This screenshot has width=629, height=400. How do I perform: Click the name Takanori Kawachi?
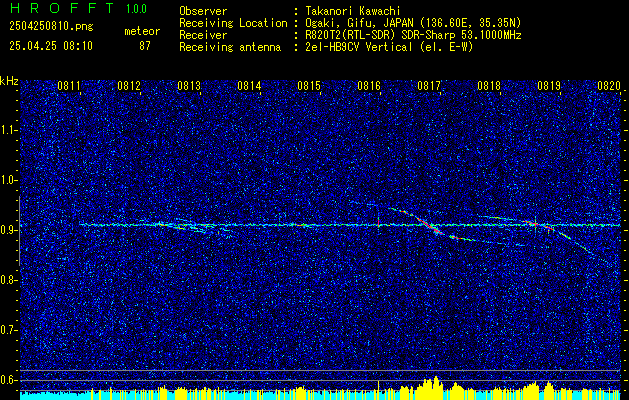[353, 11]
